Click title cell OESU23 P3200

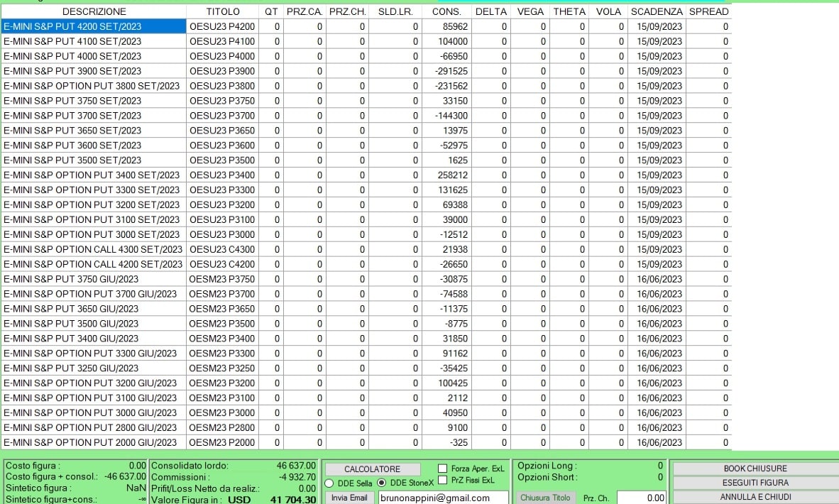(x=223, y=205)
